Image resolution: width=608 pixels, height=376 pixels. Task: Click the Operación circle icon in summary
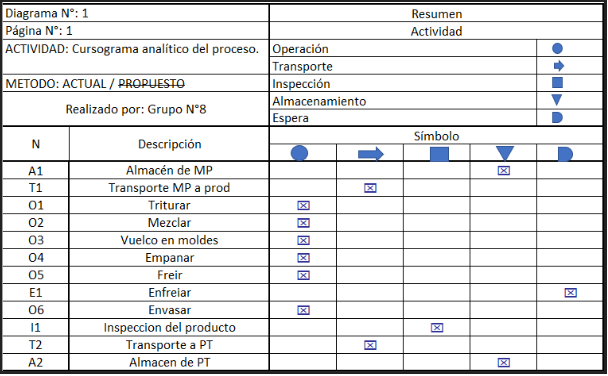pyautogui.click(x=557, y=48)
